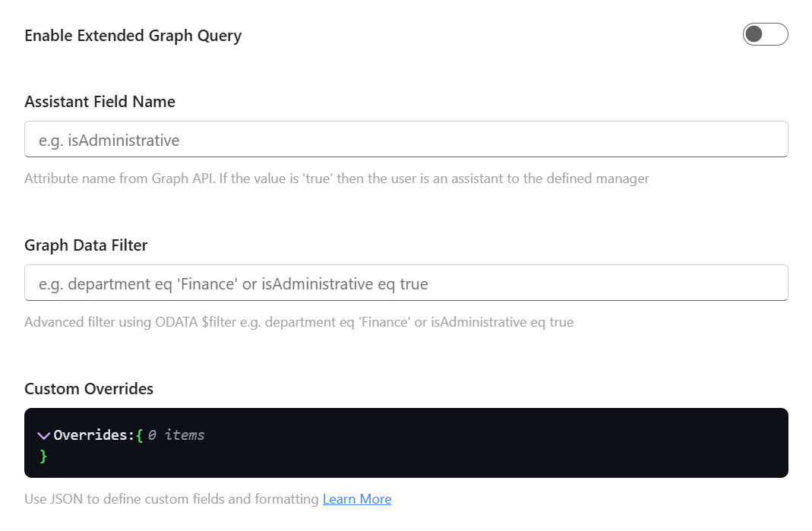Click the dark knob of the toggle switch
Viewport: 812px width, 531px height.
pos(754,34)
